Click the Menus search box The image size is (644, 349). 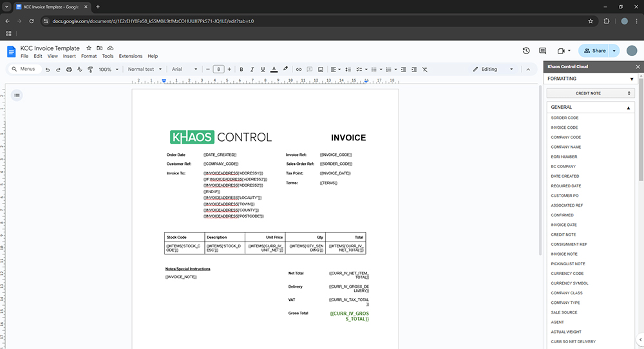point(24,69)
